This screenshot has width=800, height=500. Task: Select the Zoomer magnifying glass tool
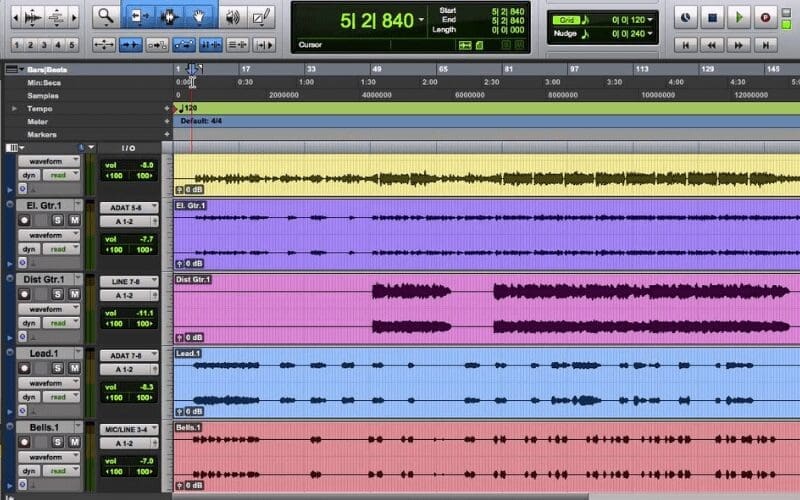[106, 17]
